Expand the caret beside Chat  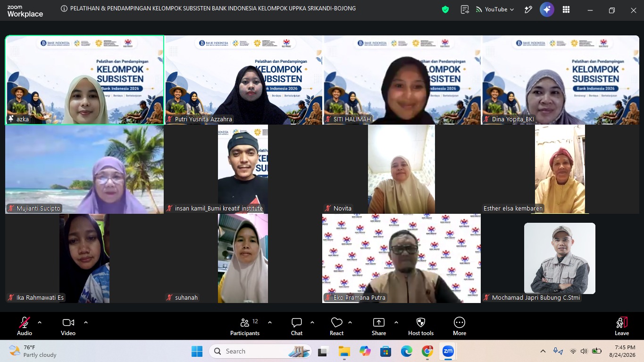(312, 322)
